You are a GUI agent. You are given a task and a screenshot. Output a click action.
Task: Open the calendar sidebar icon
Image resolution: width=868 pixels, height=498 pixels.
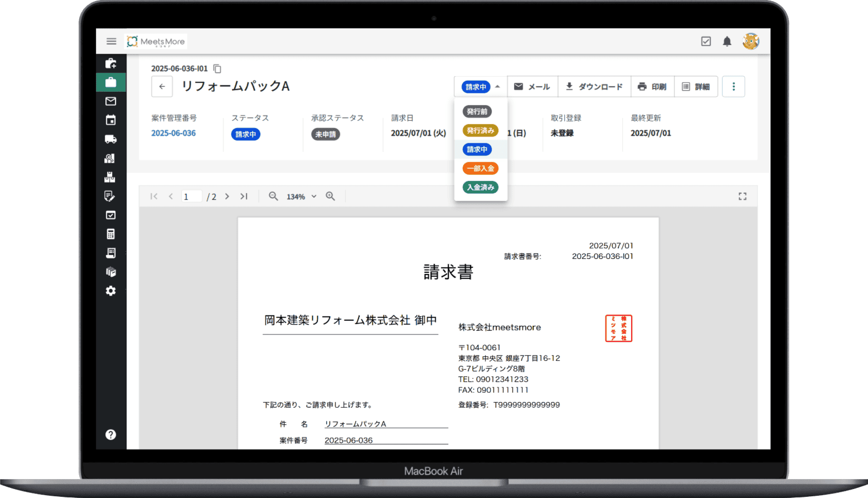coord(111,120)
